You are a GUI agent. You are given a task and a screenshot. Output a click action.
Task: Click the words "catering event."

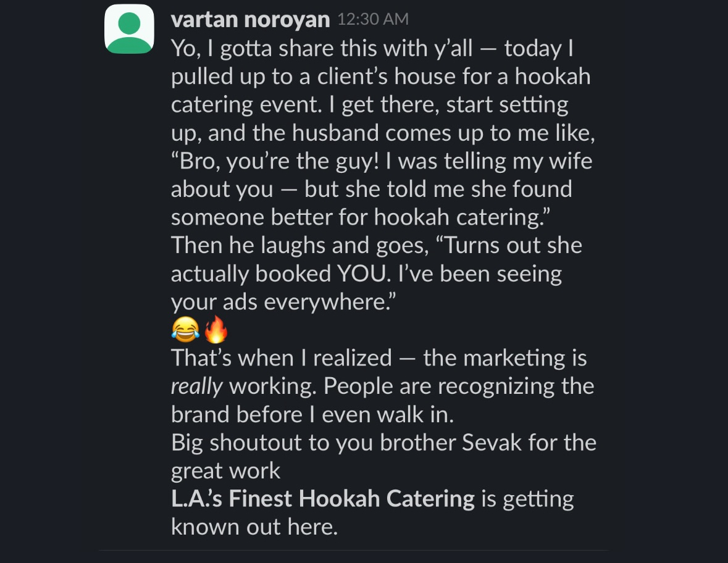click(x=246, y=104)
